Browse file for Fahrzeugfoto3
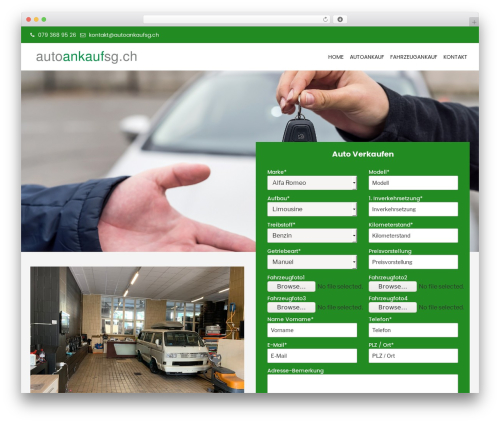 tap(291, 307)
